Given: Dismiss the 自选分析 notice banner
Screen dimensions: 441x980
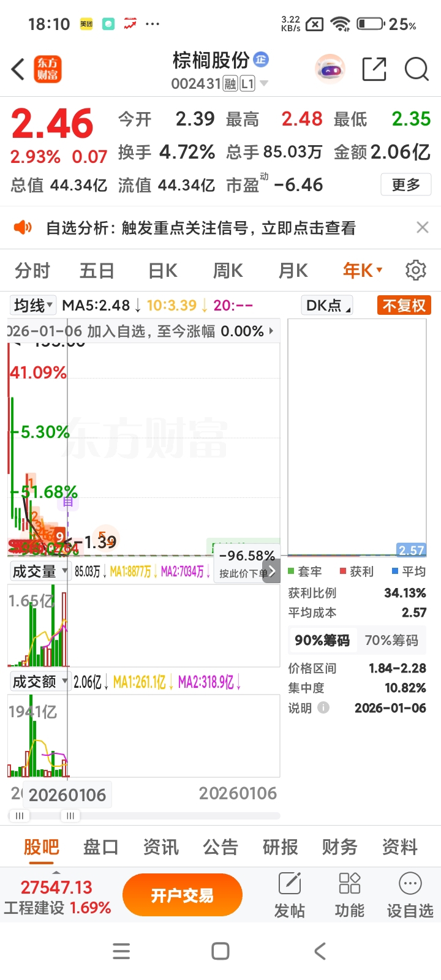Looking at the screenshot, I should click(x=423, y=228).
